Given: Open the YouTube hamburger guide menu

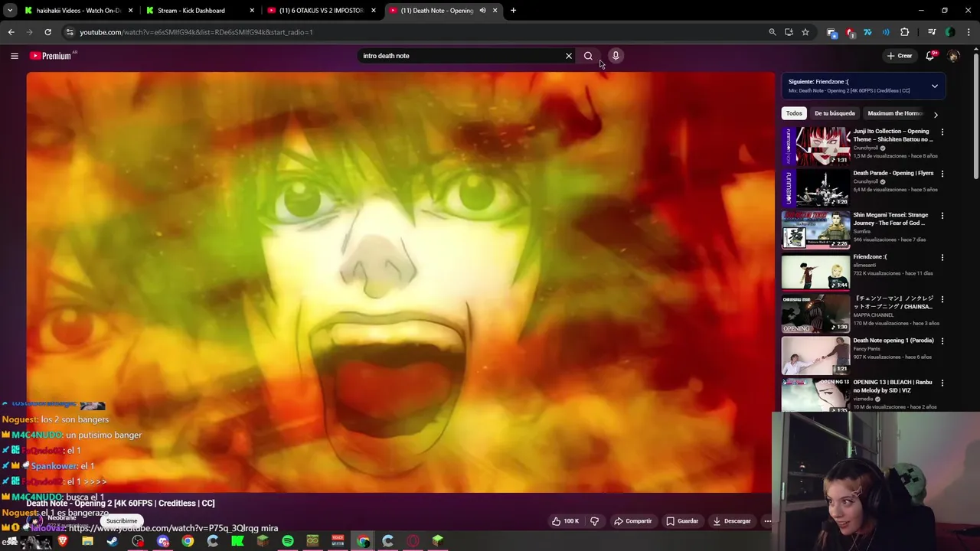Looking at the screenshot, I should (x=14, y=56).
